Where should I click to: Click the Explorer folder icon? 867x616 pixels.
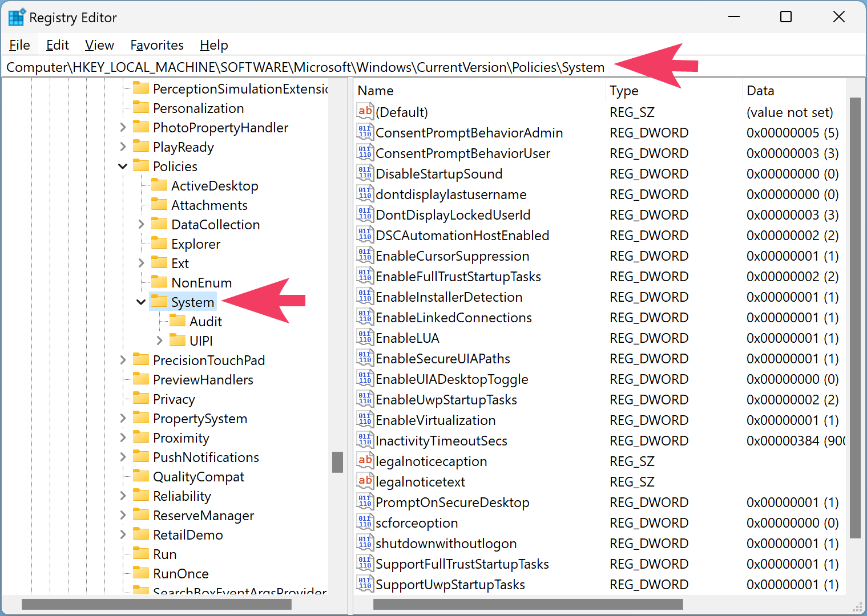point(159,243)
